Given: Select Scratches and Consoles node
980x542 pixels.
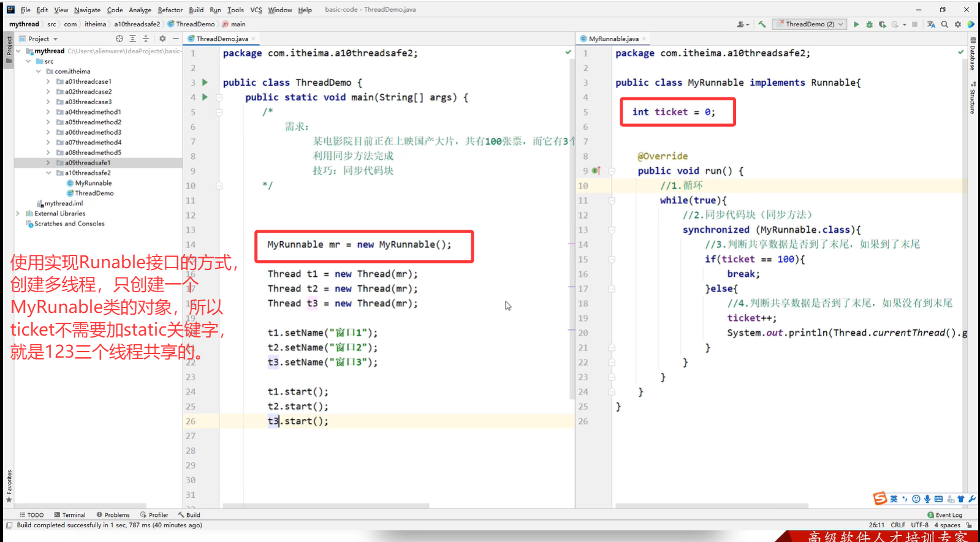Looking at the screenshot, I should [x=65, y=224].
